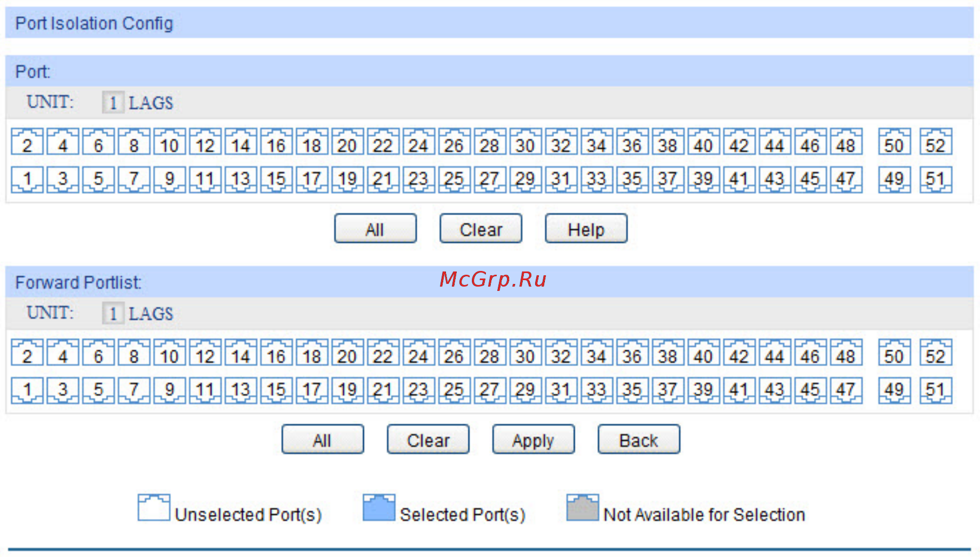Screen dimensions: 980x557
Task: Select port 24 in the Port section
Action: click(x=419, y=142)
